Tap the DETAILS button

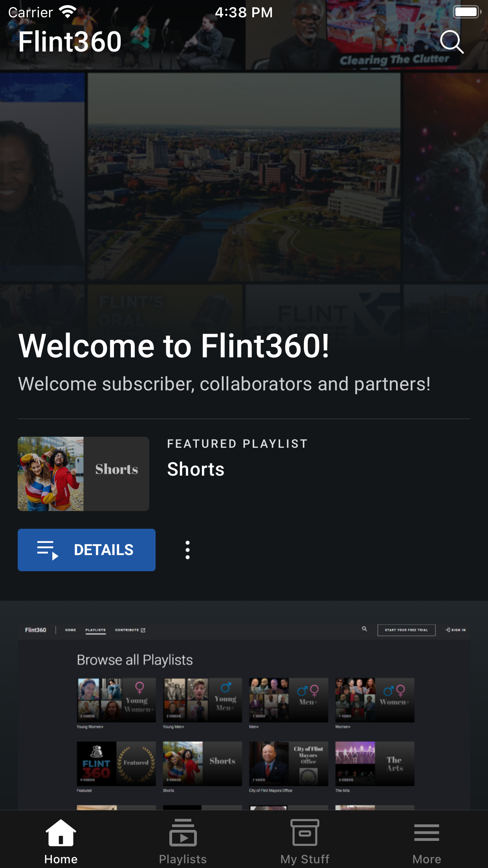pyautogui.click(x=86, y=550)
